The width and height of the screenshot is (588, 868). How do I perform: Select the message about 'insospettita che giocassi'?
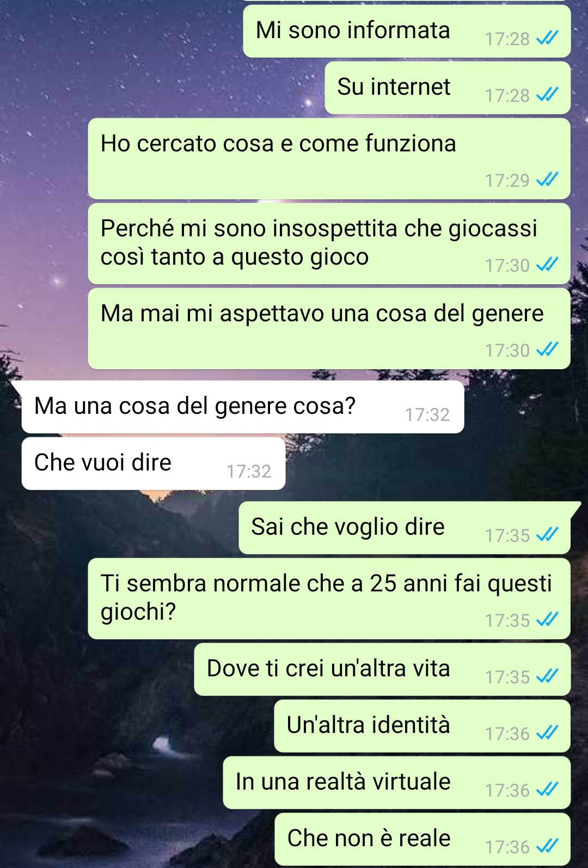[x=329, y=243]
